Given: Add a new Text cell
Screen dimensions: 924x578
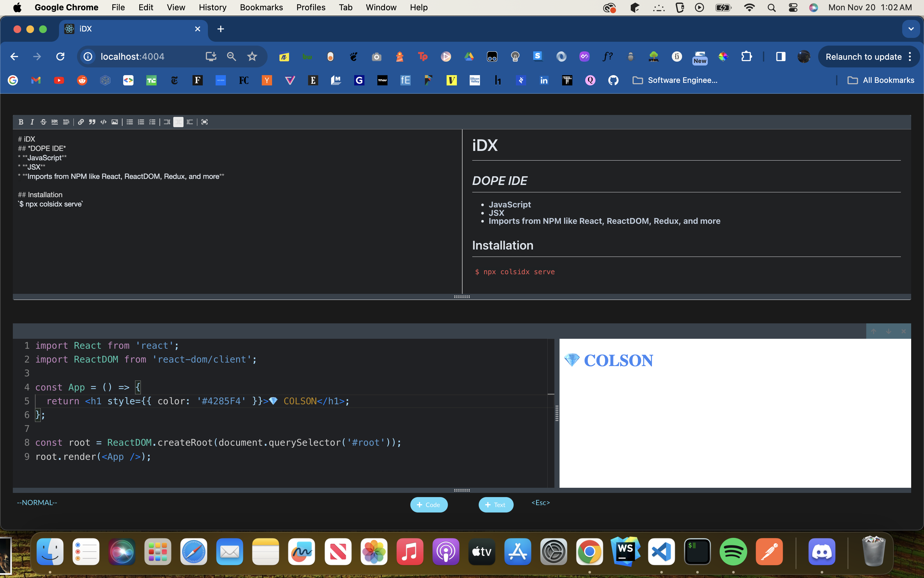Looking at the screenshot, I should click(x=496, y=504).
